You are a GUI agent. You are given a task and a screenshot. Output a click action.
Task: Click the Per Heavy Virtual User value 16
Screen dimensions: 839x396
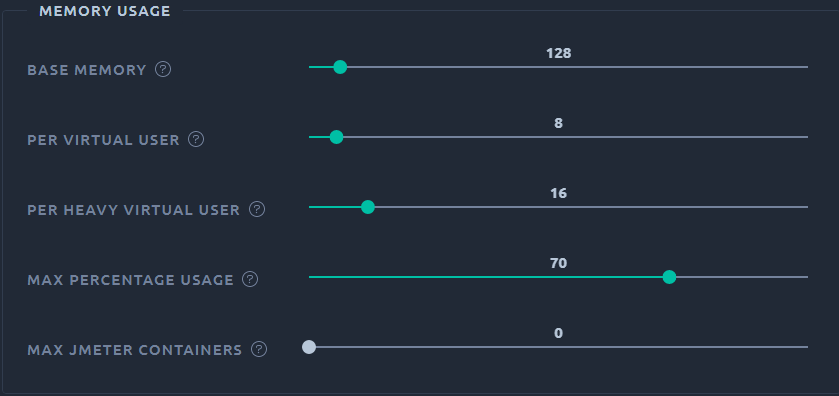559,193
